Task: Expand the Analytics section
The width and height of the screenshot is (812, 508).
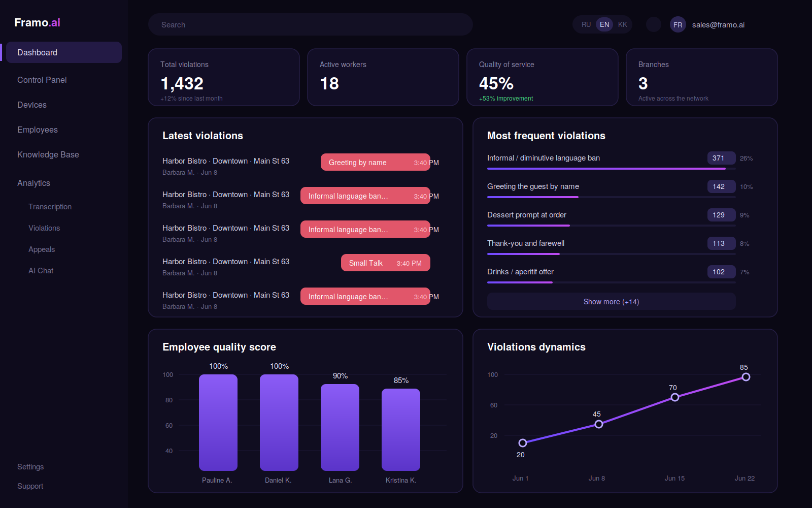Action: tap(34, 183)
